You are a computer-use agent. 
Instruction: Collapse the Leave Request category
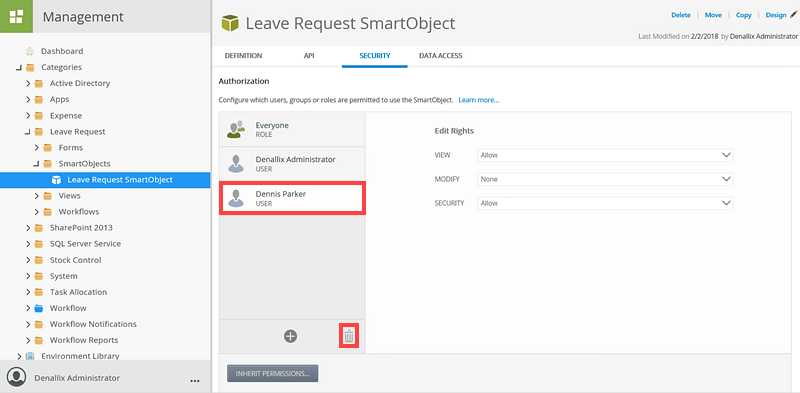28,132
